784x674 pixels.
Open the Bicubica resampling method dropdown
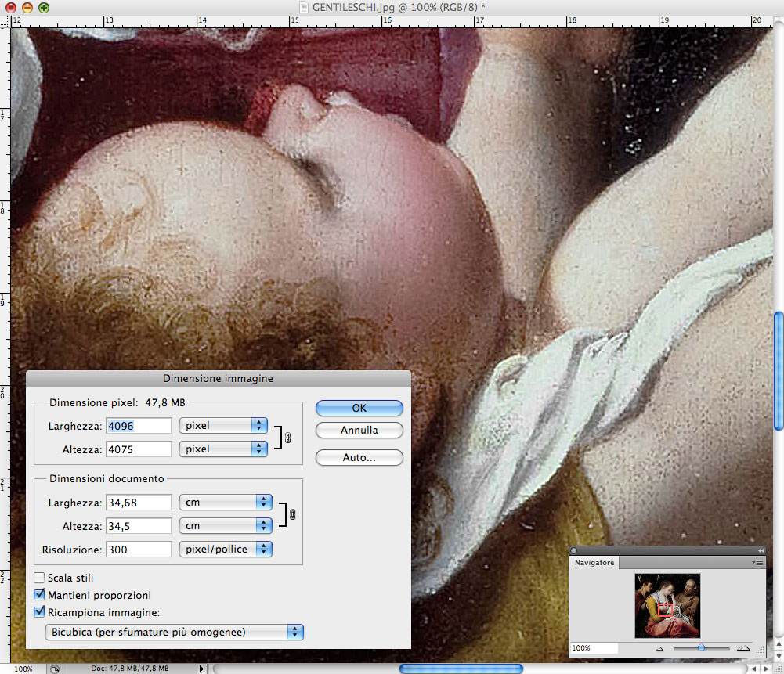(175, 632)
